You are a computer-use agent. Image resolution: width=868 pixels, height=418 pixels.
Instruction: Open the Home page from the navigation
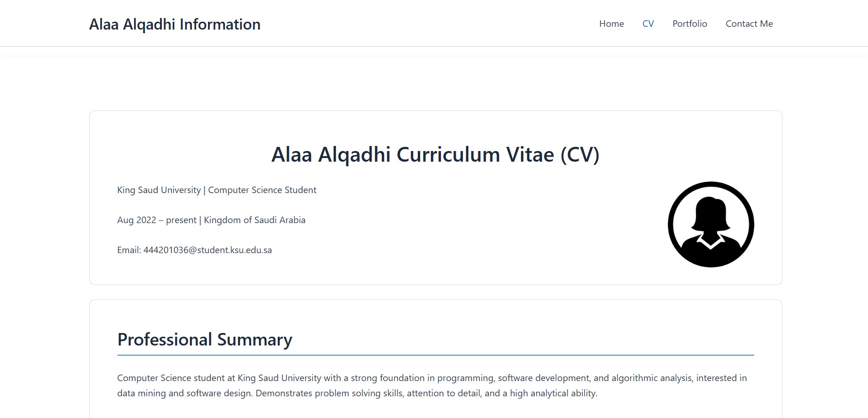coord(611,24)
